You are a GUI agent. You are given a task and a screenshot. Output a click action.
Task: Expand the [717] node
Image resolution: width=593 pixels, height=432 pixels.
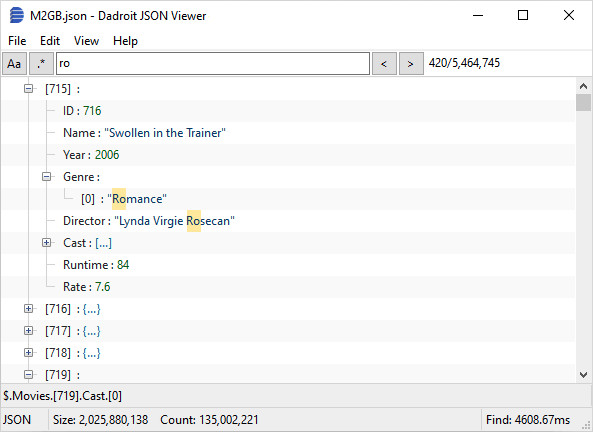28,331
